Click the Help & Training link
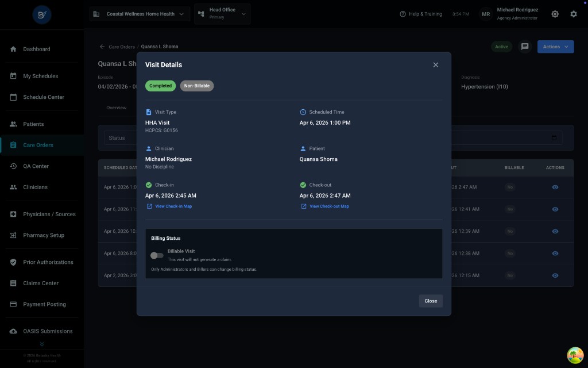Image resolution: width=588 pixels, height=368 pixels. (x=421, y=14)
